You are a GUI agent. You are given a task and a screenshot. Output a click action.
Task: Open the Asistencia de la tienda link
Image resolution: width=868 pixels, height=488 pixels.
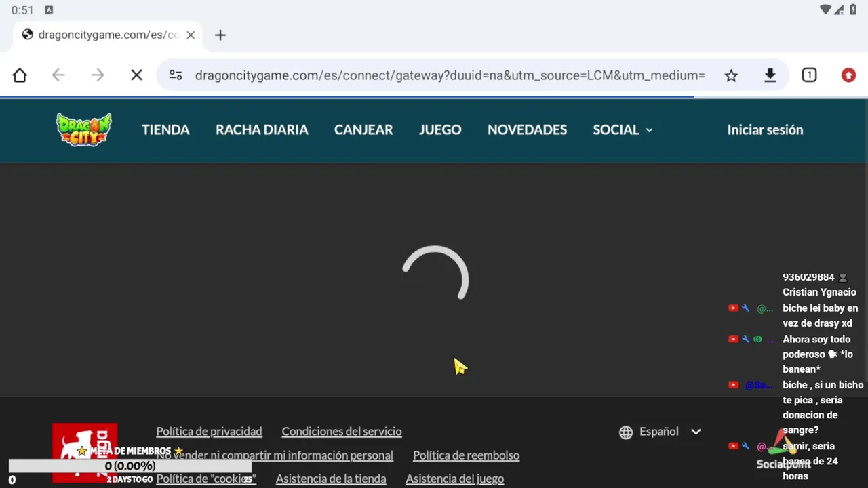[x=331, y=479]
